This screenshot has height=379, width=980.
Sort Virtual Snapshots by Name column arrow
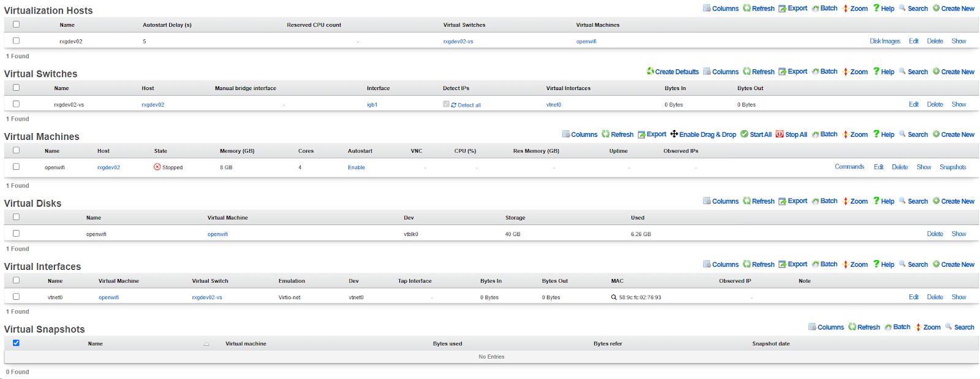pyautogui.click(x=206, y=344)
